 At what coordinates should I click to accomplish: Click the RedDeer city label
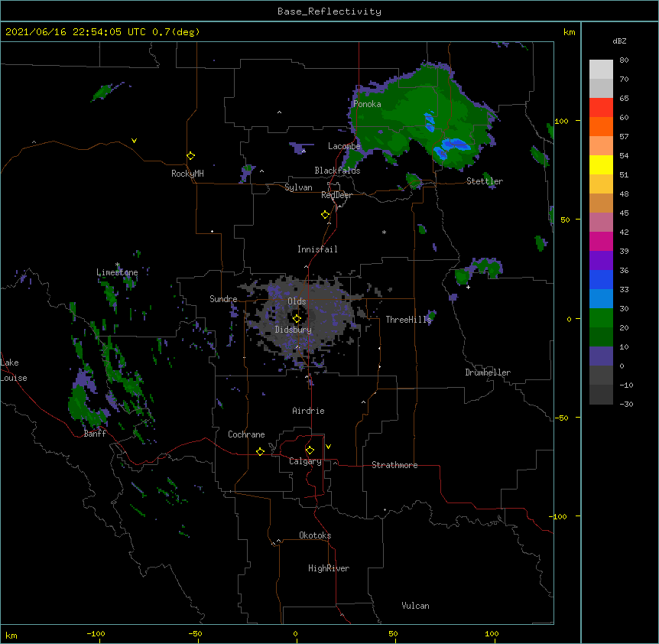(x=336, y=195)
